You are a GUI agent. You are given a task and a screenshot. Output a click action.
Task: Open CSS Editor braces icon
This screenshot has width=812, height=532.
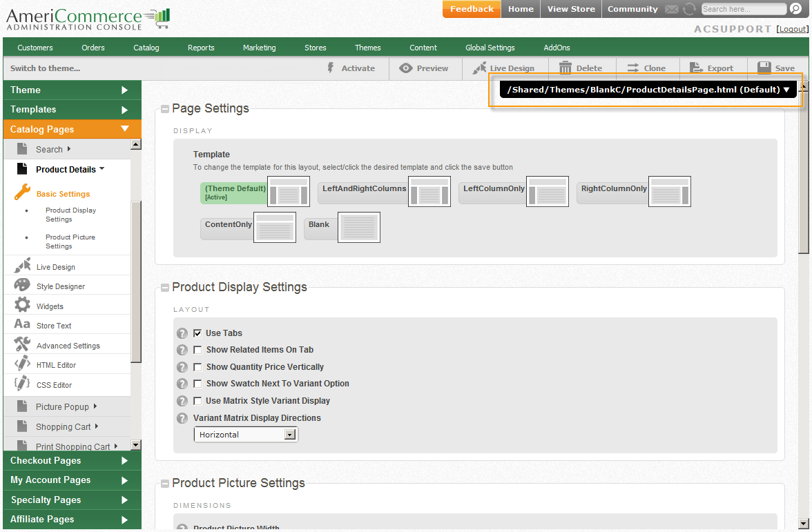point(22,384)
